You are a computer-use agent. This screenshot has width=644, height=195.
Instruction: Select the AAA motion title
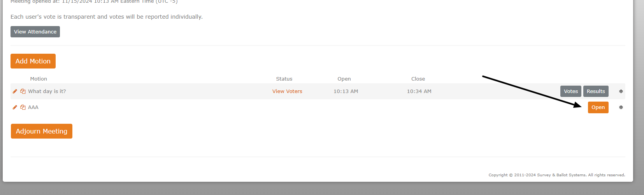click(33, 107)
